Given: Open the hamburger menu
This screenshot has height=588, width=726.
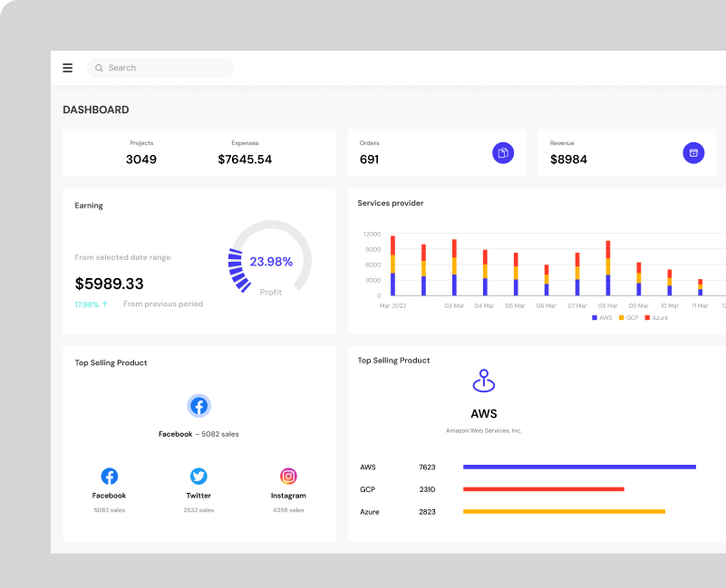Looking at the screenshot, I should 68,68.
